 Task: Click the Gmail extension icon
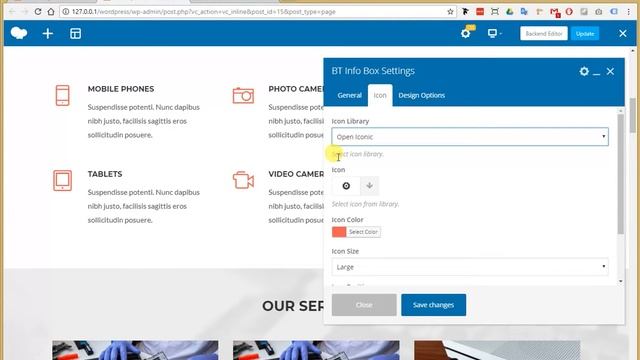tap(554, 12)
